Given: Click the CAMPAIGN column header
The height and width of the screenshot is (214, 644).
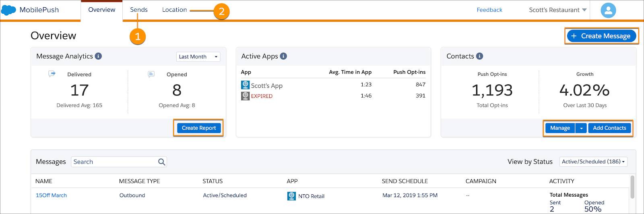Looking at the screenshot, I should click(x=481, y=181).
